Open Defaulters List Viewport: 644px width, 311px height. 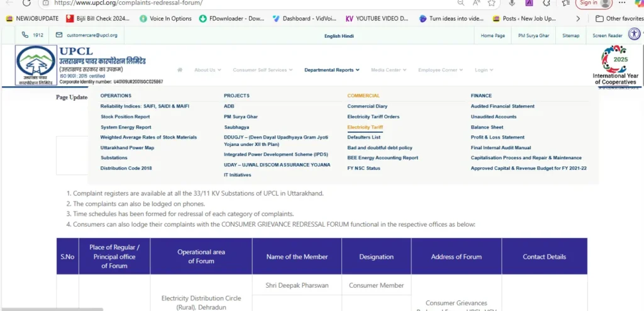[x=364, y=137]
